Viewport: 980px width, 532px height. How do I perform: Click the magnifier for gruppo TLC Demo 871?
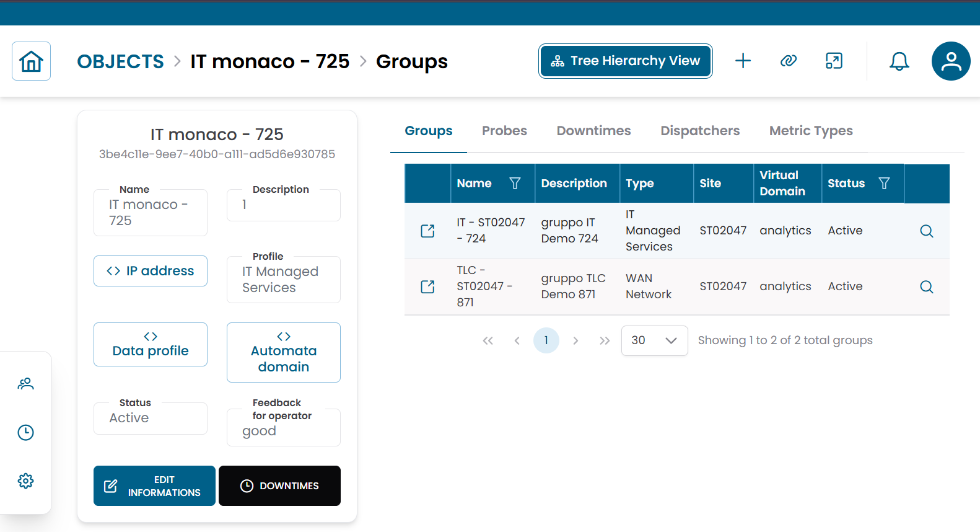point(927,286)
